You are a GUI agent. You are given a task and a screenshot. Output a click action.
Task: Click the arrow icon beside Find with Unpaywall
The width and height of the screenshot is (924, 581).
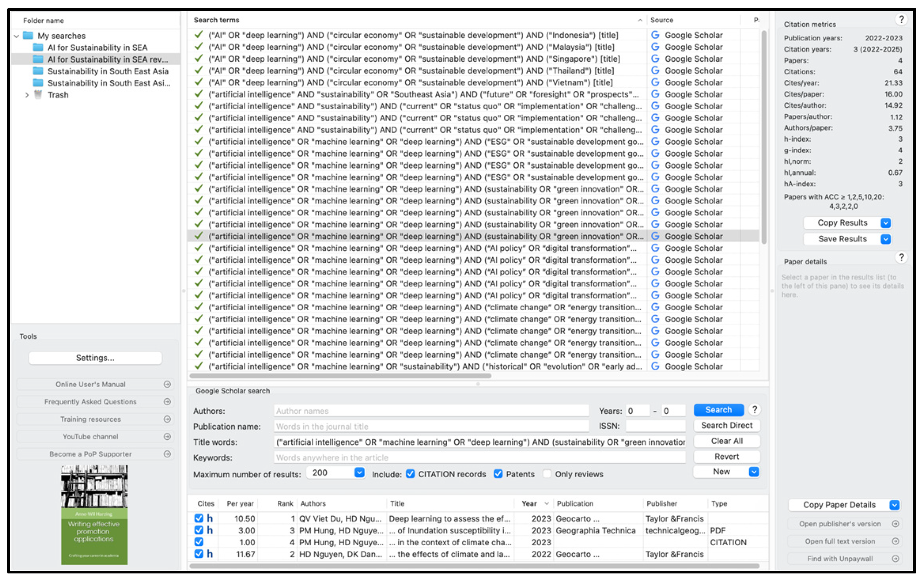click(x=895, y=559)
